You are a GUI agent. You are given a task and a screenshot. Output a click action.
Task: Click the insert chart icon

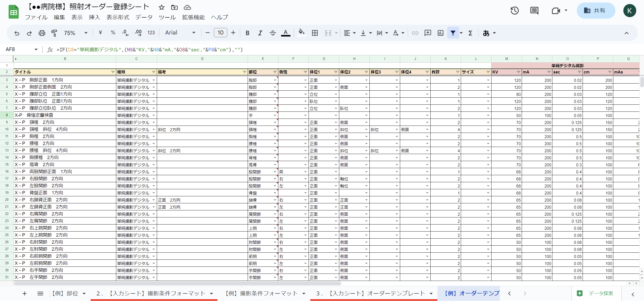(x=440, y=33)
